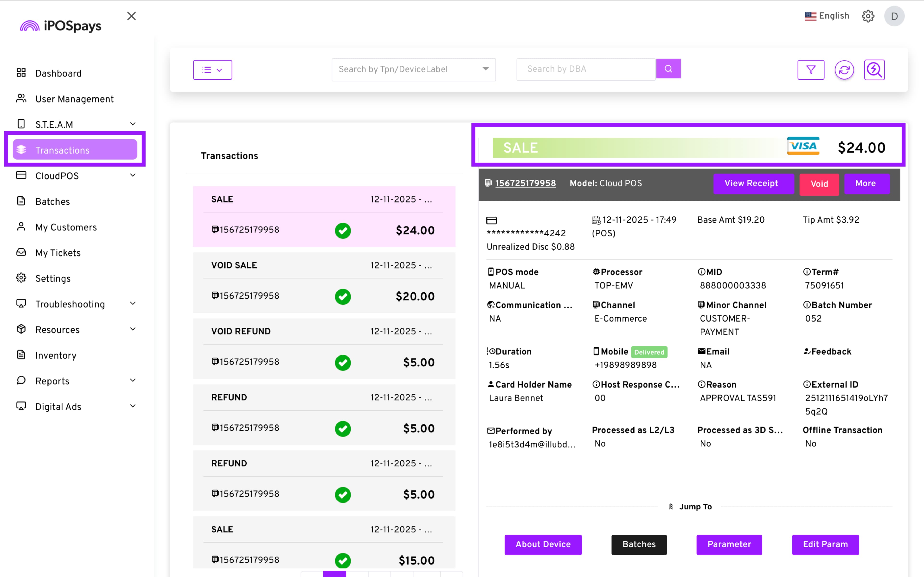This screenshot has height=577, width=924.
Task: Switch language via English flag selector
Action: click(827, 16)
